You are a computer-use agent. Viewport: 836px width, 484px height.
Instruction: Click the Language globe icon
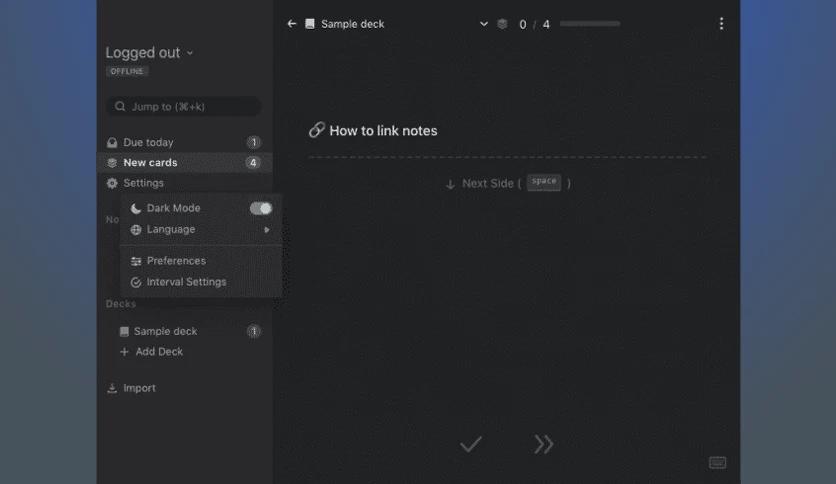(136, 230)
